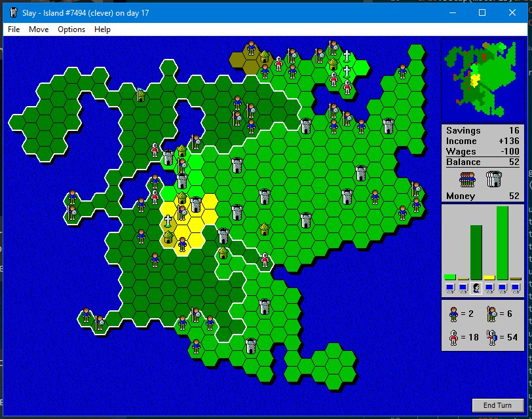Viewport: 532px width, 419px height.
Task: Click the baron legend icon worth 54
Action: 491,337
